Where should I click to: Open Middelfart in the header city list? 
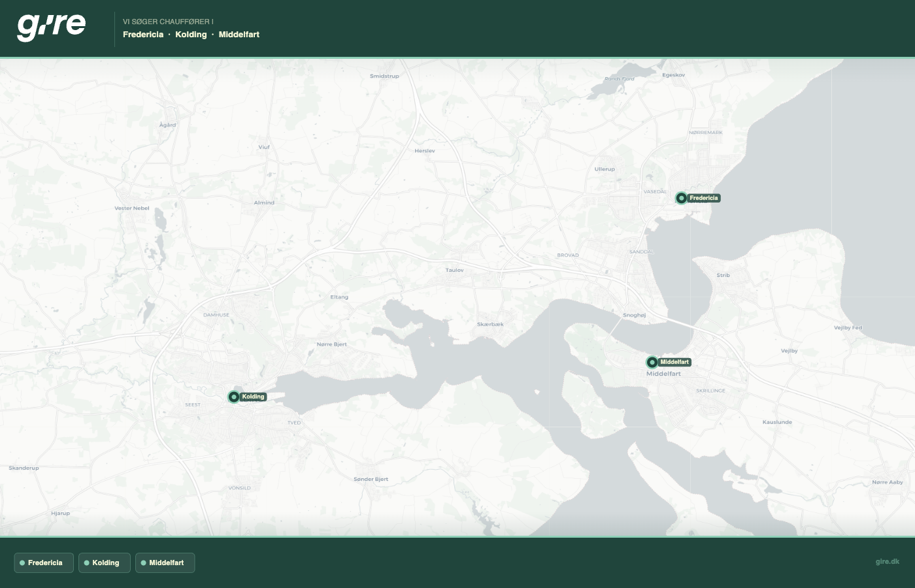(x=239, y=35)
